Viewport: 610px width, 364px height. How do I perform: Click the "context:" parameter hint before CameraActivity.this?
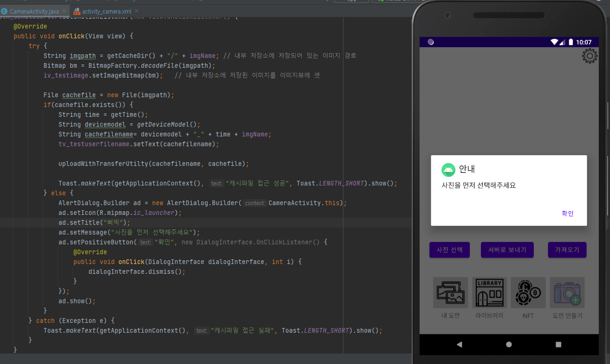255,203
